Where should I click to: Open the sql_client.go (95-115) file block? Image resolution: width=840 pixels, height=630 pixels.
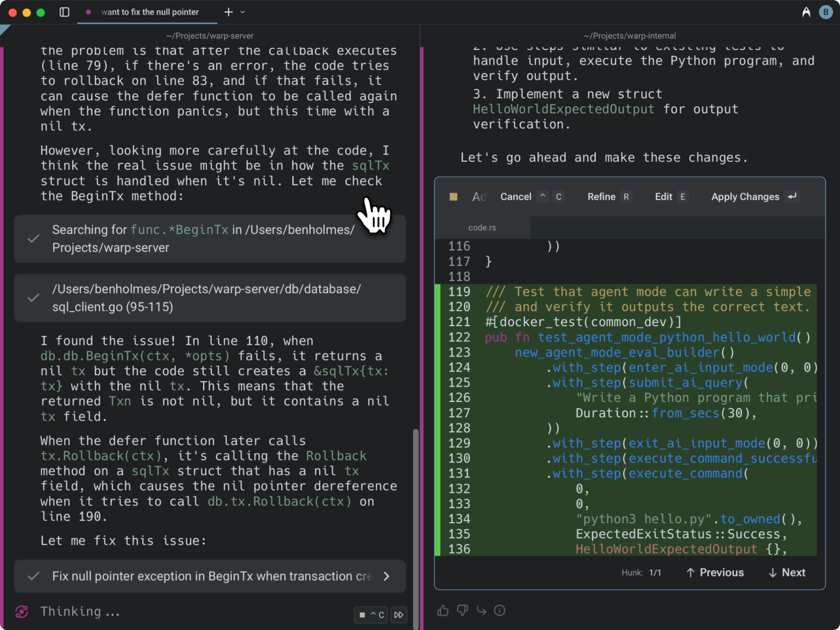coord(210,297)
